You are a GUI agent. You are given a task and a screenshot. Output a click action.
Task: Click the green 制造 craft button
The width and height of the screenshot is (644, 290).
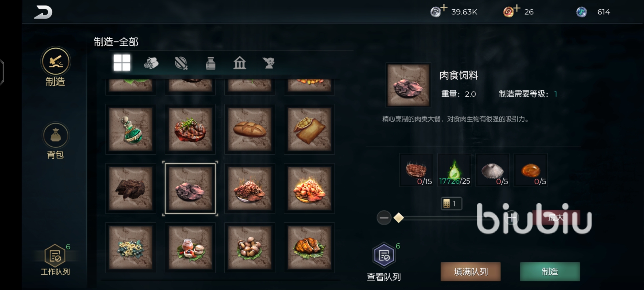pyautogui.click(x=550, y=272)
